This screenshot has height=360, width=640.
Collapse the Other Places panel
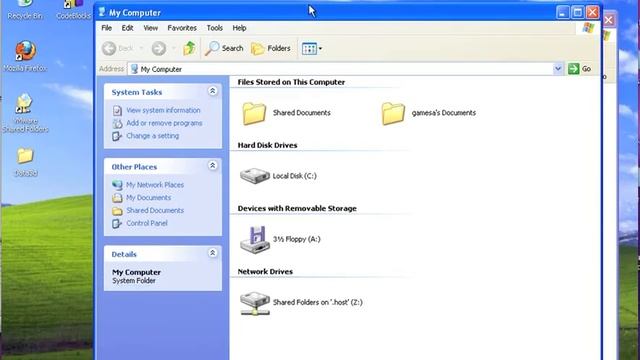pos(212,166)
